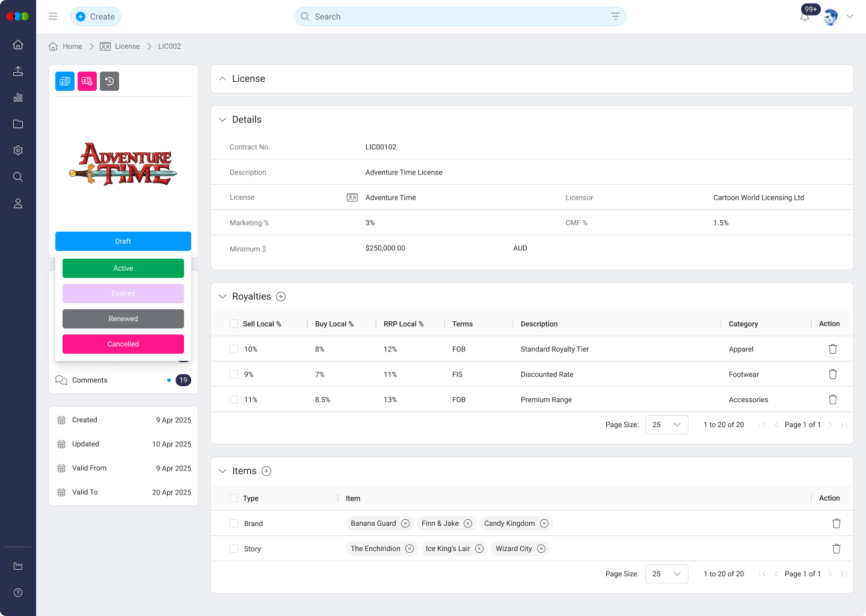Click the Create button
This screenshot has height=616, width=866.
click(x=95, y=17)
